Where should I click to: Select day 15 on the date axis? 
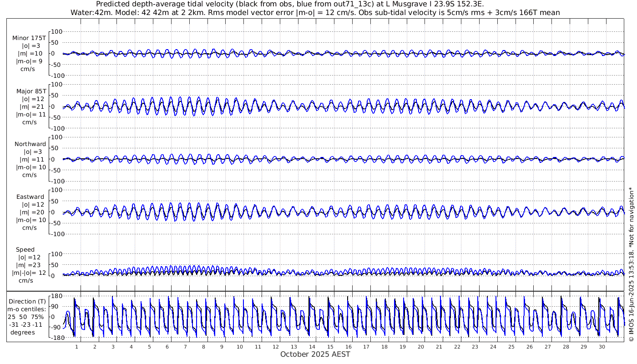point(330,347)
